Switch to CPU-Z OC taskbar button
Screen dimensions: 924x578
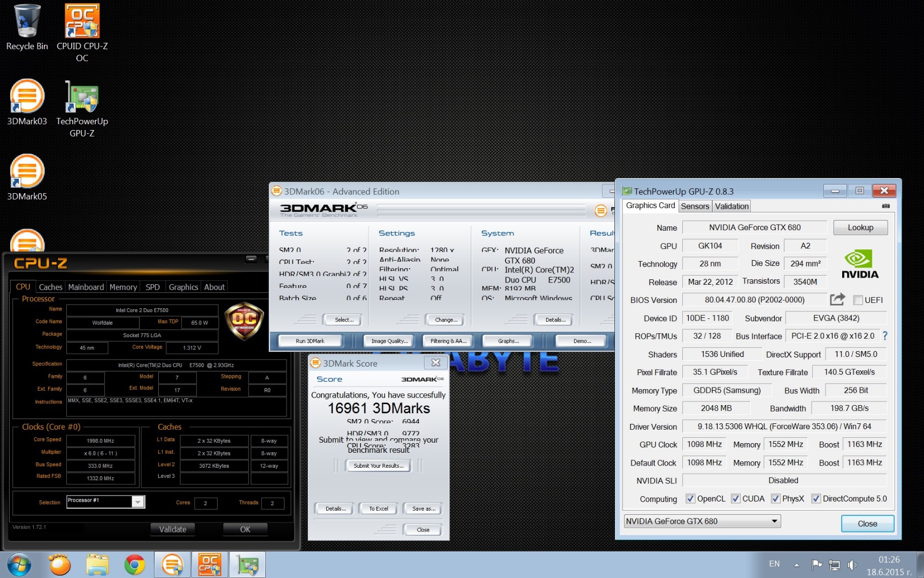coord(210,565)
